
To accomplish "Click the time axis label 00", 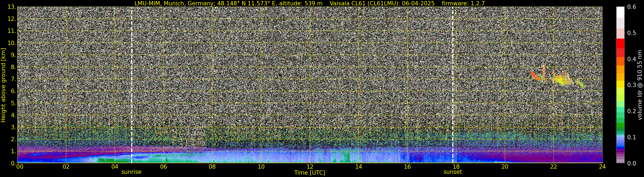I will coord(20,167).
